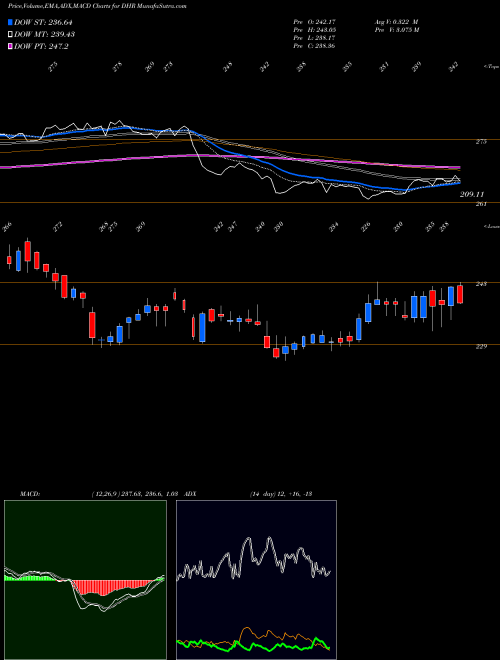Click the Lows marker label at right

pos(492,226)
